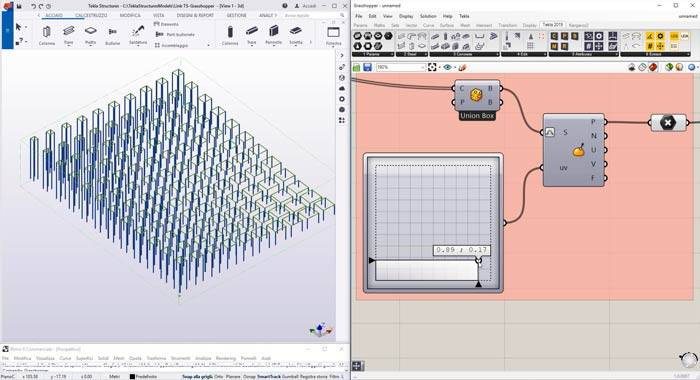The height and width of the screenshot is (380, 700).
Task: Toggle Snap alla griglia in Rhino status bar
Action: tap(197, 376)
